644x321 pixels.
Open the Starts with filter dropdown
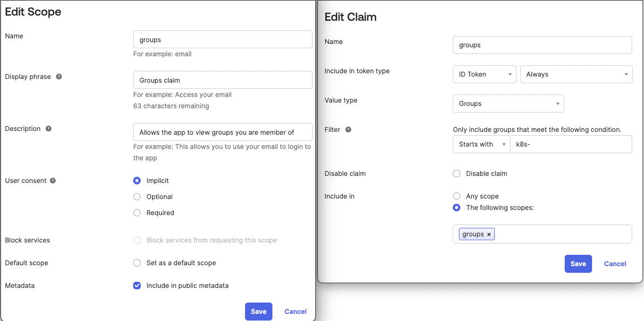481,144
